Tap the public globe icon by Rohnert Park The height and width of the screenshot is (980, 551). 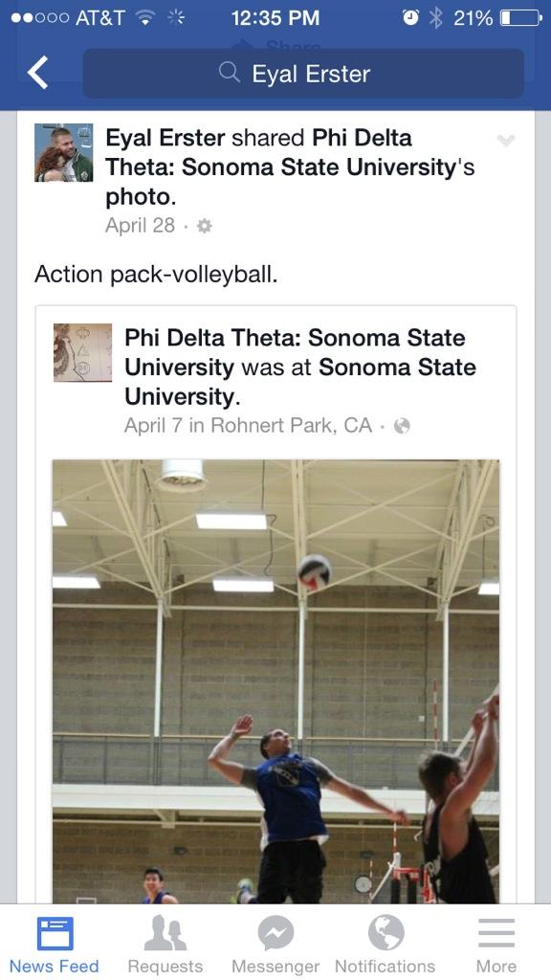(403, 426)
